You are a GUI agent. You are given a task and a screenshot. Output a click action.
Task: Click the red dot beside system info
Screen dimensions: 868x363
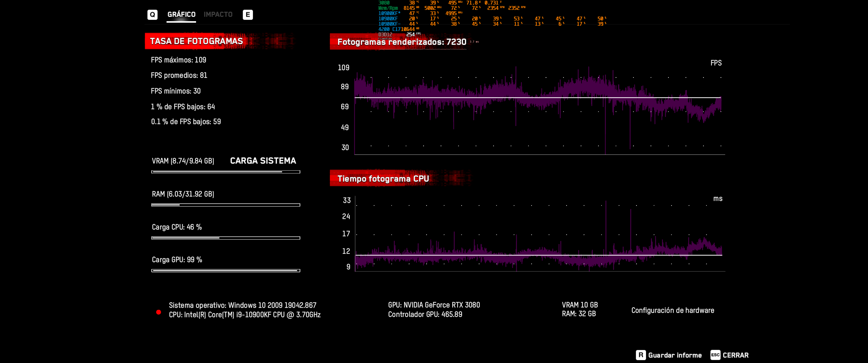(x=159, y=312)
